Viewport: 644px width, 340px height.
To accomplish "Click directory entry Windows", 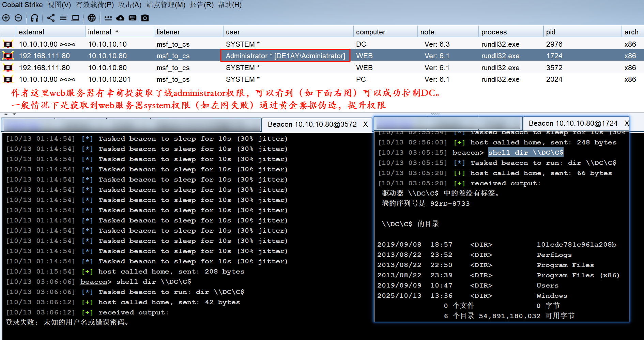I will pos(552,296).
